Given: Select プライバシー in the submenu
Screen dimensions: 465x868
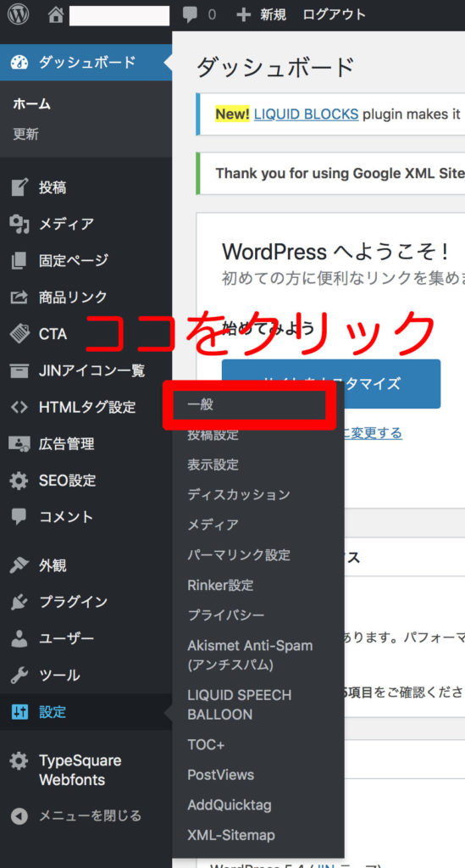Looking at the screenshot, I should click(225, 615).
